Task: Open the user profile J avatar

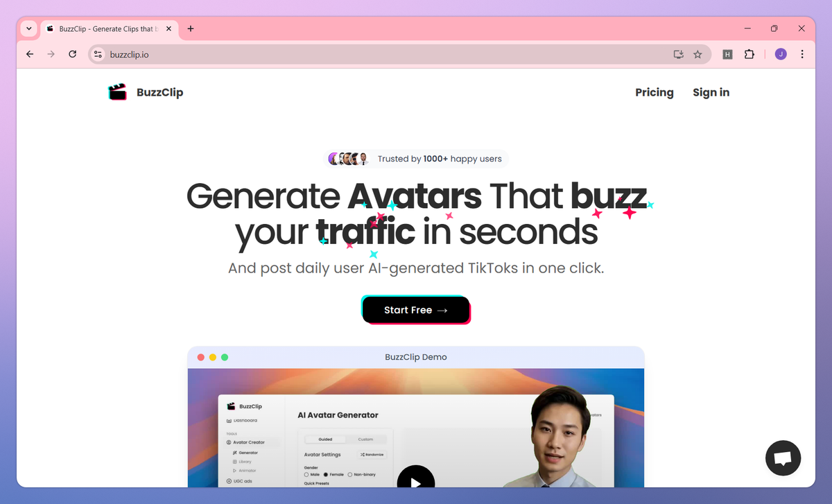Action: click(x=781, y=54)
